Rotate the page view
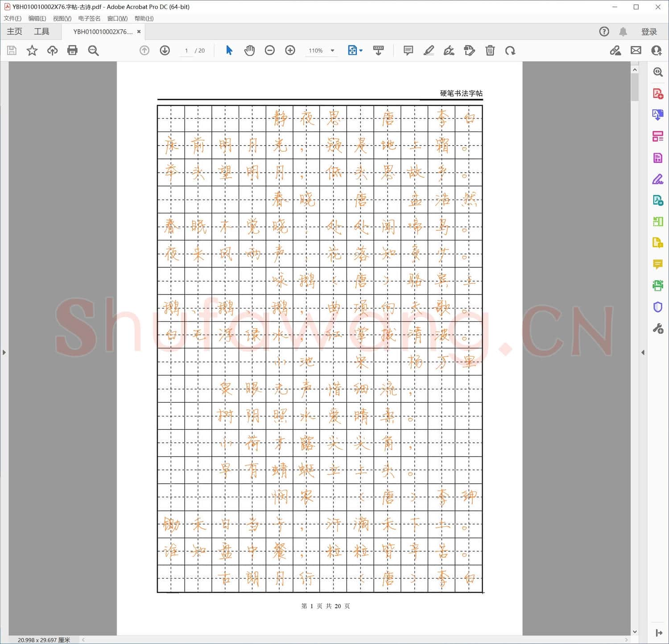The width and height of the screenshot is (669, 644). pos(510,50)
